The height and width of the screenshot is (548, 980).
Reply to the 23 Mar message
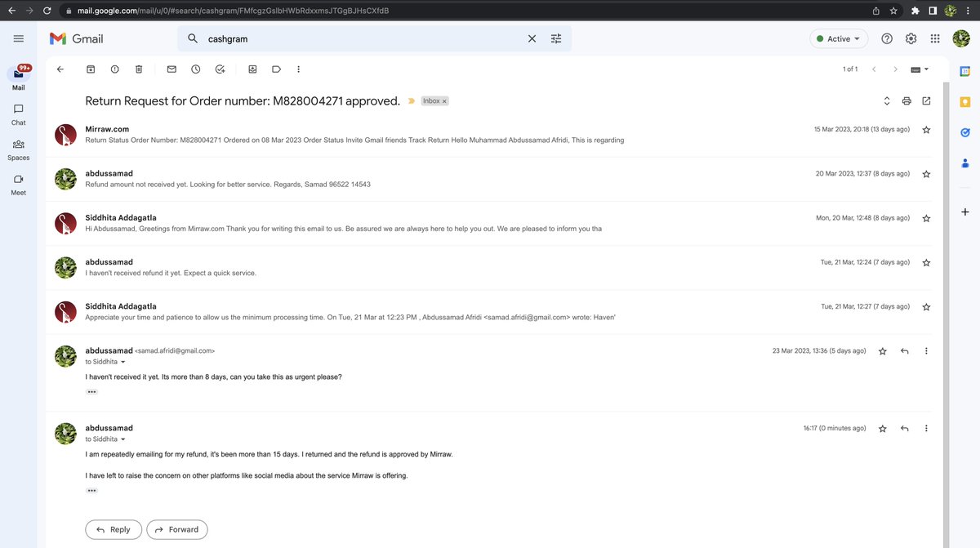tap(904, 351)
